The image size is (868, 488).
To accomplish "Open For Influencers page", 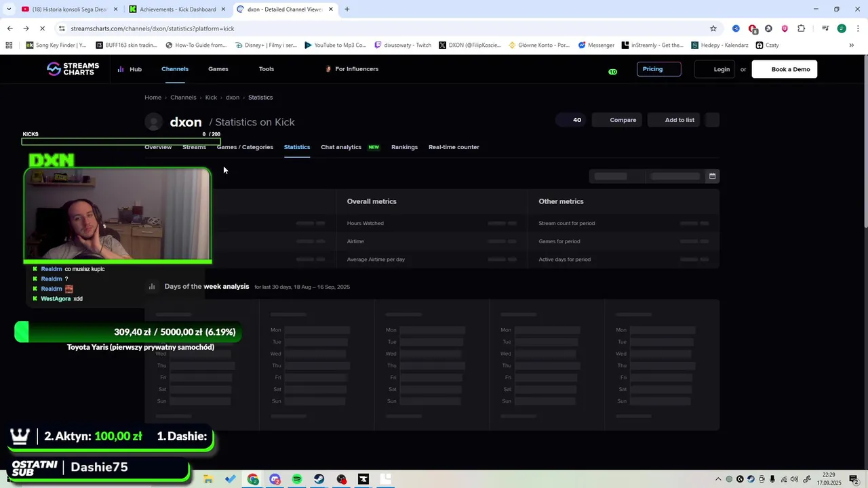I will coord(351,69).
